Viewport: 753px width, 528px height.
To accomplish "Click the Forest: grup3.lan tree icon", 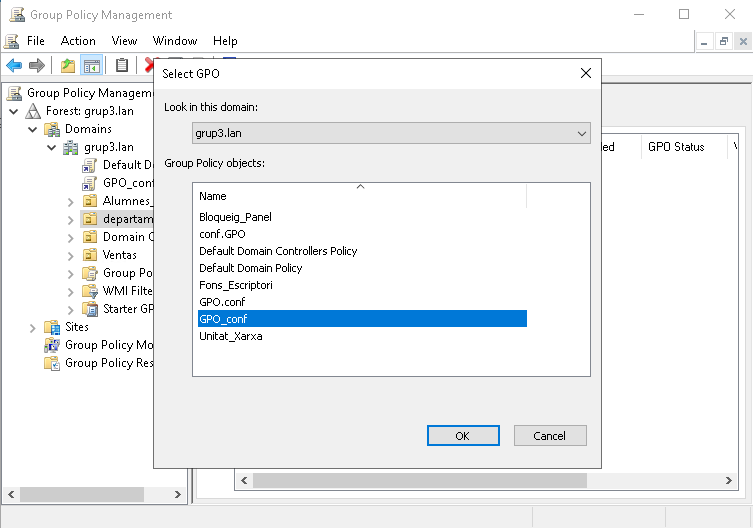I will pyautogui.click(x=33, y=111).
